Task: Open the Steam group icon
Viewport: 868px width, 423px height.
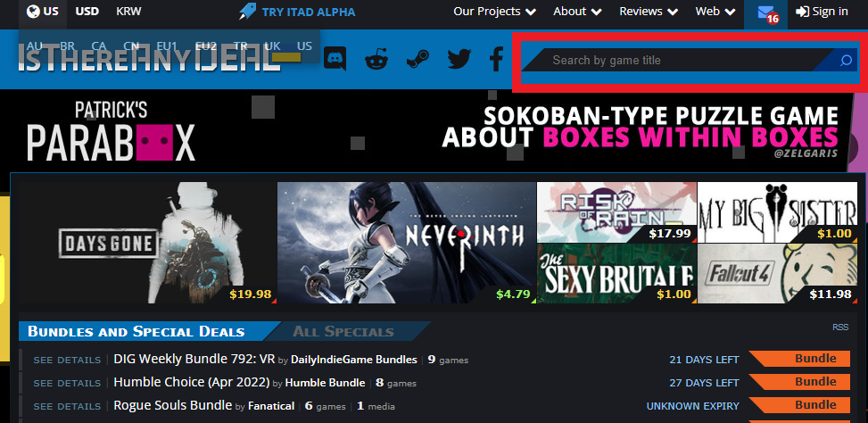Action: [x=417, y=59]
